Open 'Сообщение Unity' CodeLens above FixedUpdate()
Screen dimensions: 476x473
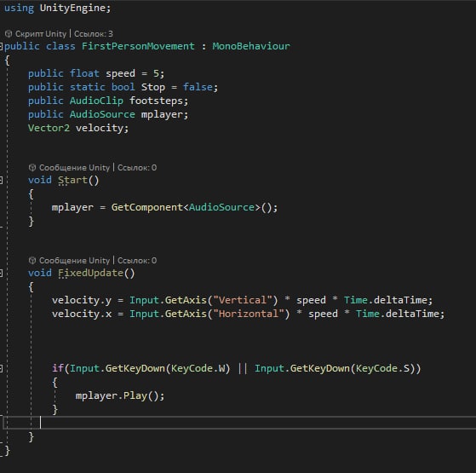[x=74, y=260]
